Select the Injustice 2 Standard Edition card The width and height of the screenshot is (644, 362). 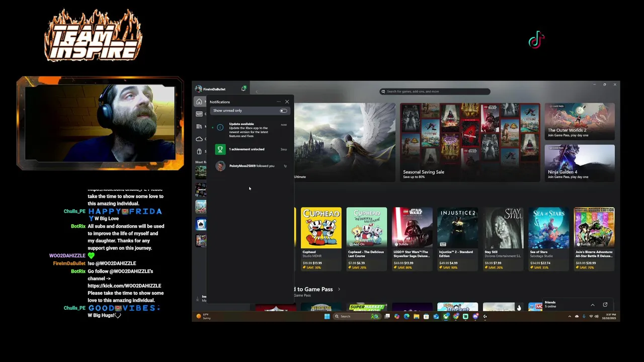[457, 239]
